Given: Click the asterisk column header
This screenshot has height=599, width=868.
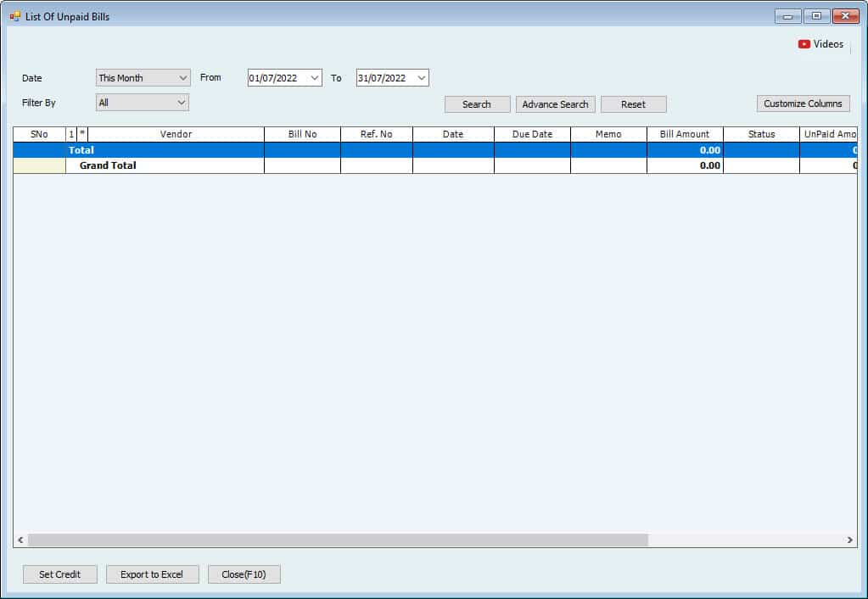Looking at the screenshot, I should pos(82,134).
